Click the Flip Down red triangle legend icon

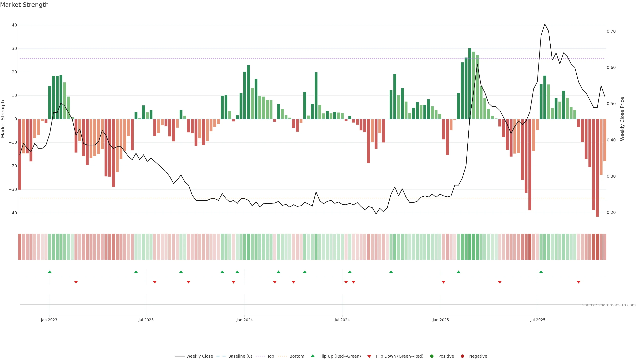pyautogui.click(x=369, y=356)
